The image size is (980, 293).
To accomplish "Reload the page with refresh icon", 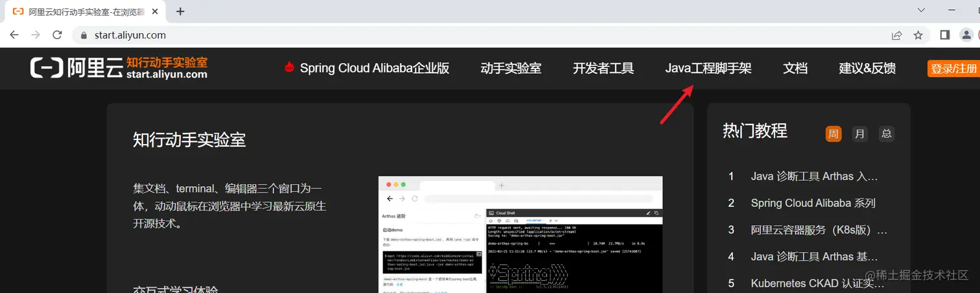I will pyautogui.click(x=57, y=35).
